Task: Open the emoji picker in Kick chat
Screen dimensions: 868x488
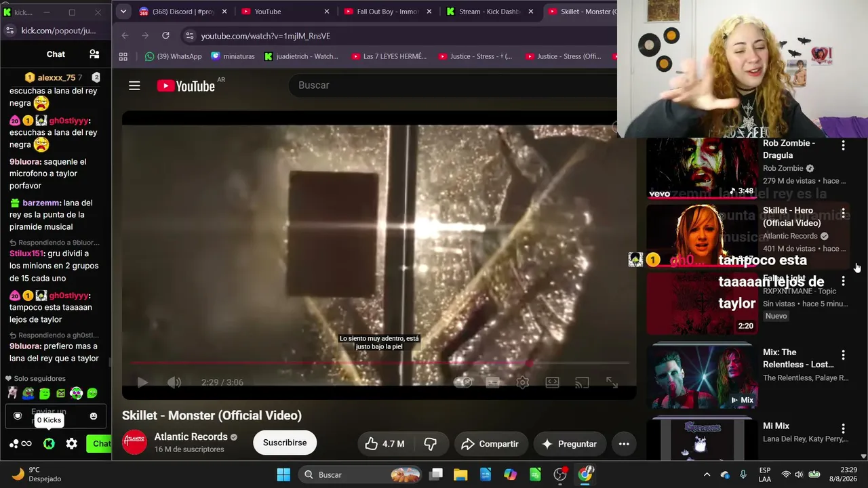Action: (94, 415)
